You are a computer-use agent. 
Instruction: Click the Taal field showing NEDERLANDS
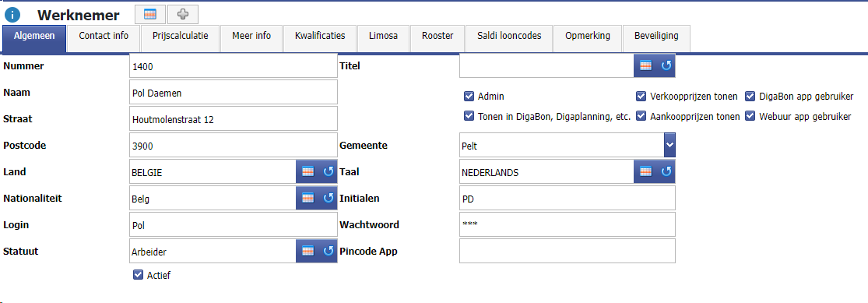pyautogui.click(x=547, y=172)
